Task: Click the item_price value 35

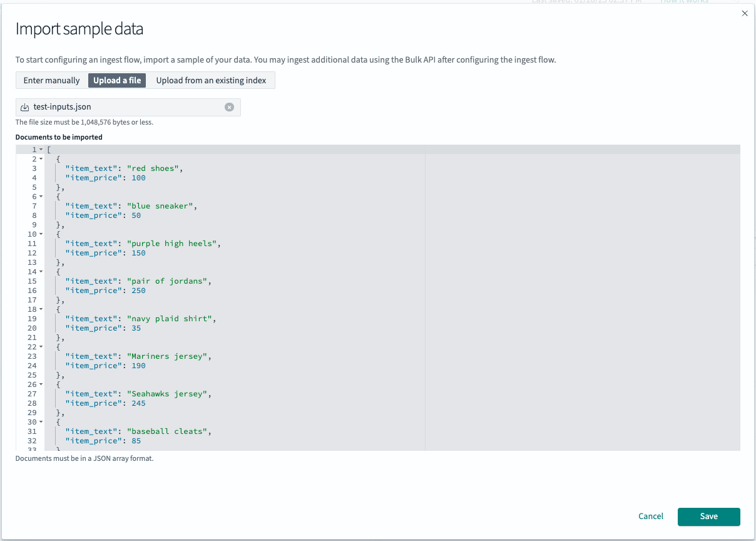Action: (x=136, y=328)
